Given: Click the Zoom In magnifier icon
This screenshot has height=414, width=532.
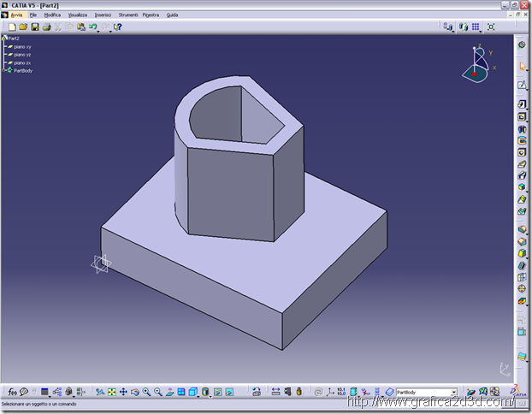Looking at the screenshot, I should pyautogui.click(x=146, y=393).
